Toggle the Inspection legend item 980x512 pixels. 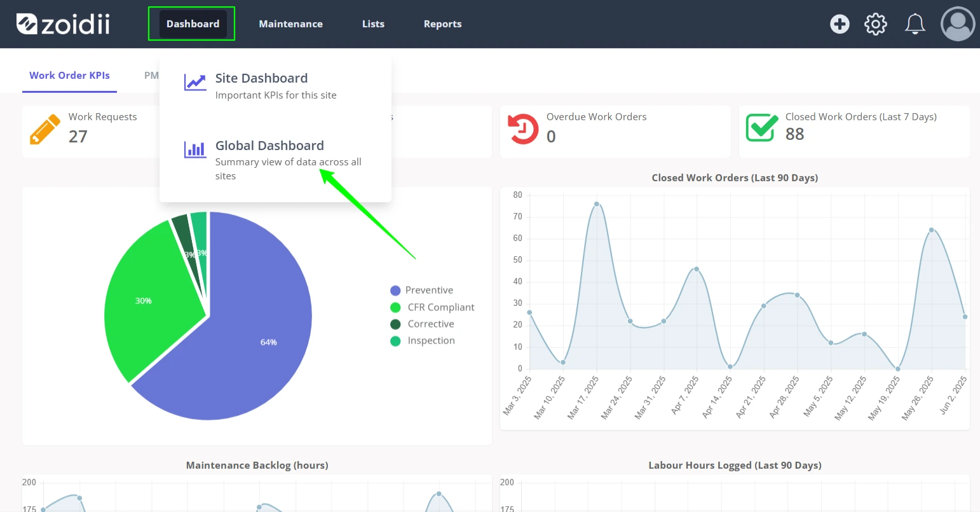coord(422,341)
